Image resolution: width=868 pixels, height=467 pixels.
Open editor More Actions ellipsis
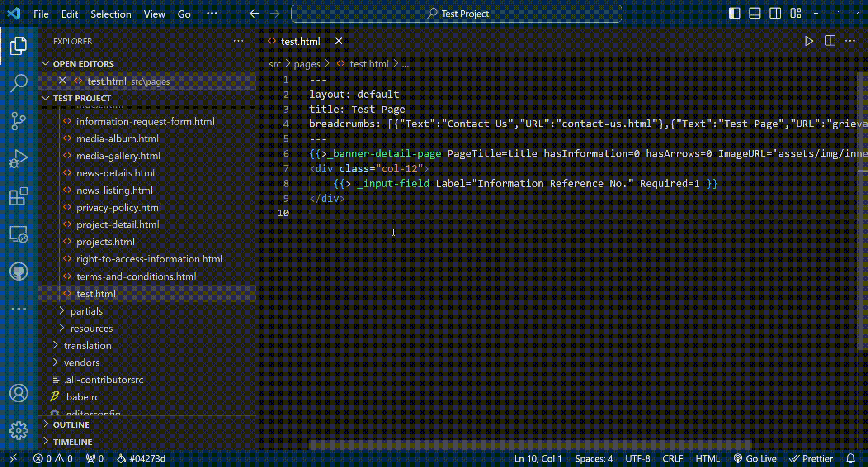(850, 41)
